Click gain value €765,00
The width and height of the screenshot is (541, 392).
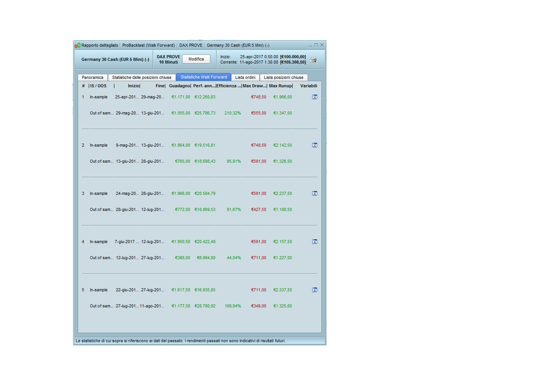pyautogui.click(x=183, y=162)
